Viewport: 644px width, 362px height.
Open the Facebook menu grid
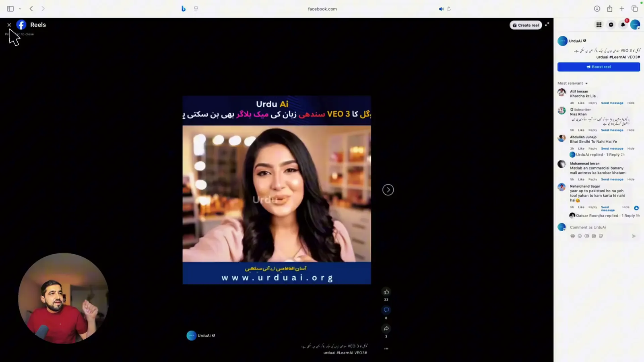[599, 25]
